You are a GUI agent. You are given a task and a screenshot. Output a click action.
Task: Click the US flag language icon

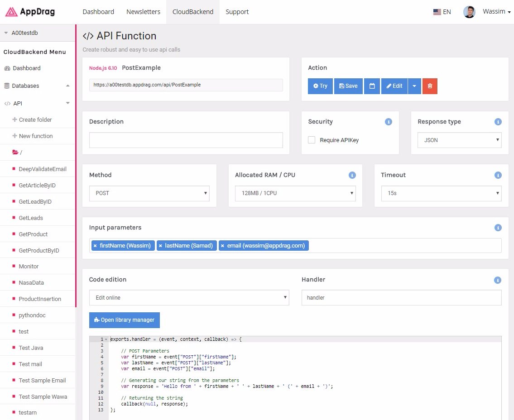(x=437, y=12)
